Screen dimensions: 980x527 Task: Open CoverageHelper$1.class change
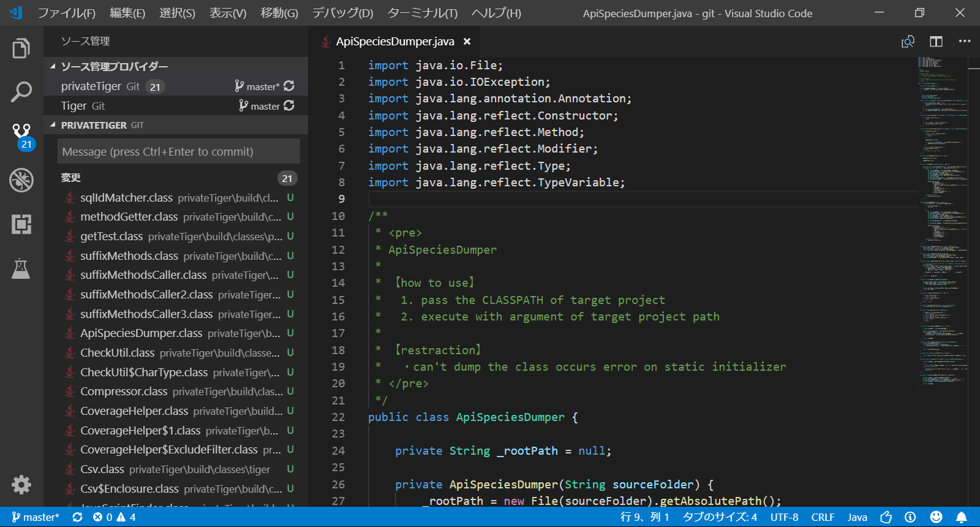(176, 430)
